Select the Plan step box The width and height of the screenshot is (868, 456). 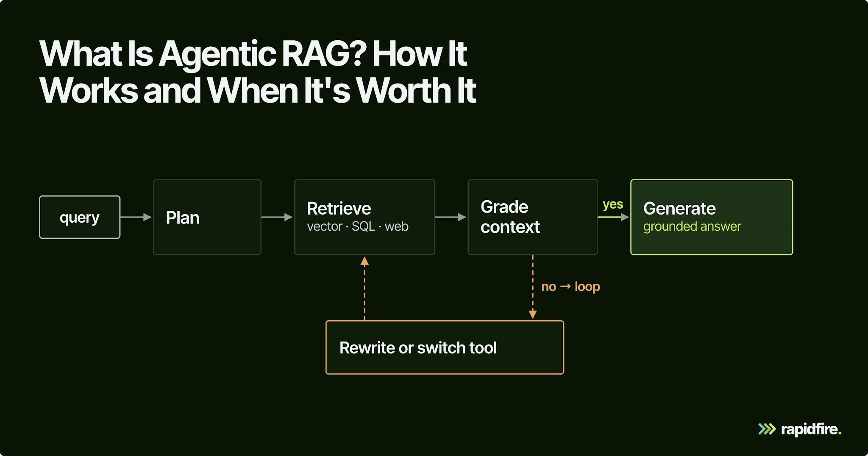[x=207, y=217]
